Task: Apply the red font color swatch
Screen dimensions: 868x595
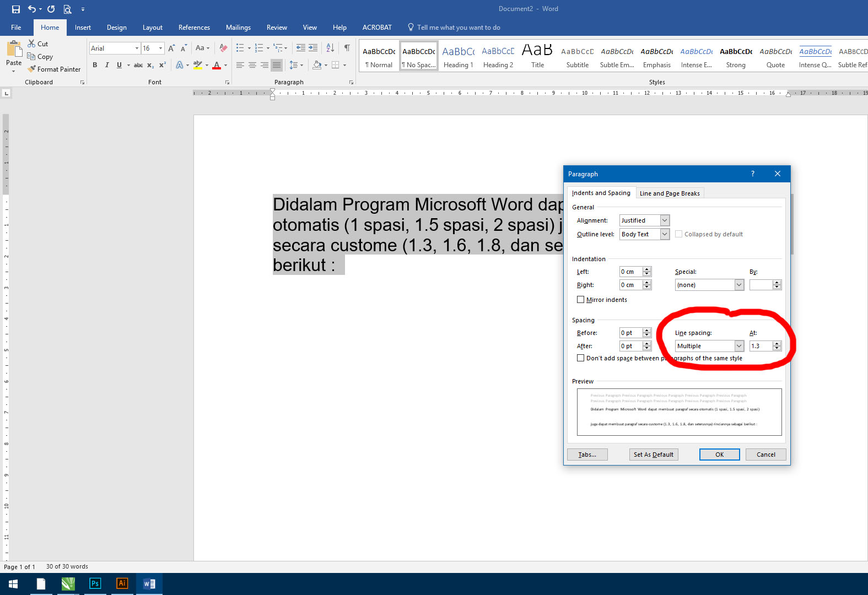Action: point(217,65)
